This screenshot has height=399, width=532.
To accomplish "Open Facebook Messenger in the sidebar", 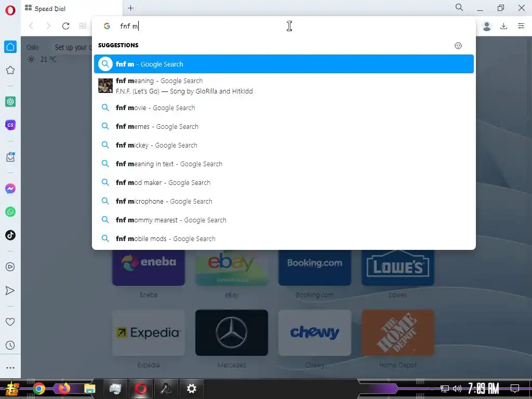I will click(10, 189).
